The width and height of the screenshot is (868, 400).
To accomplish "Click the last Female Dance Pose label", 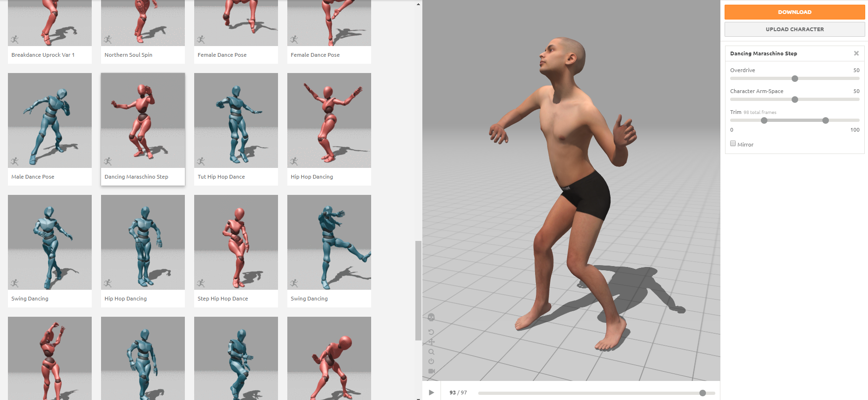I will point(315,55).
